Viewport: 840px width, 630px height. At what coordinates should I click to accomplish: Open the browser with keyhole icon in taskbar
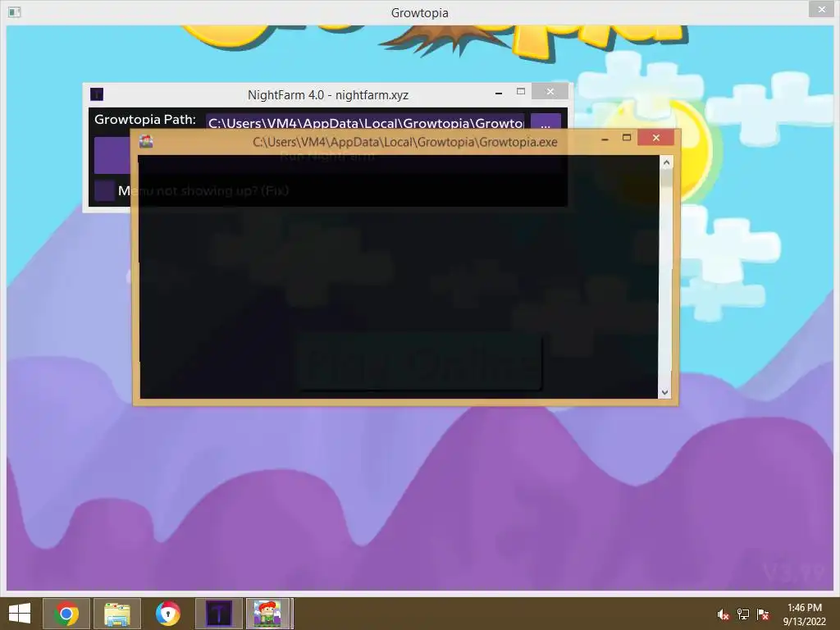[167, 614]
